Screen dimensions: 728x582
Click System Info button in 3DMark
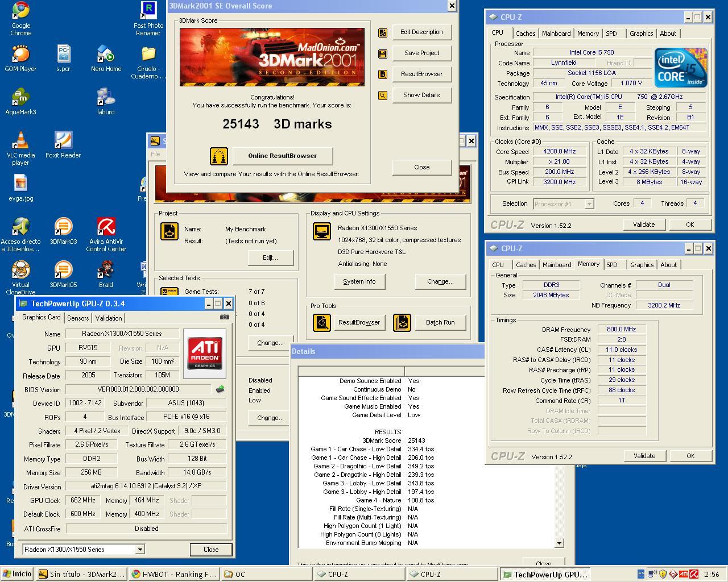359,281
